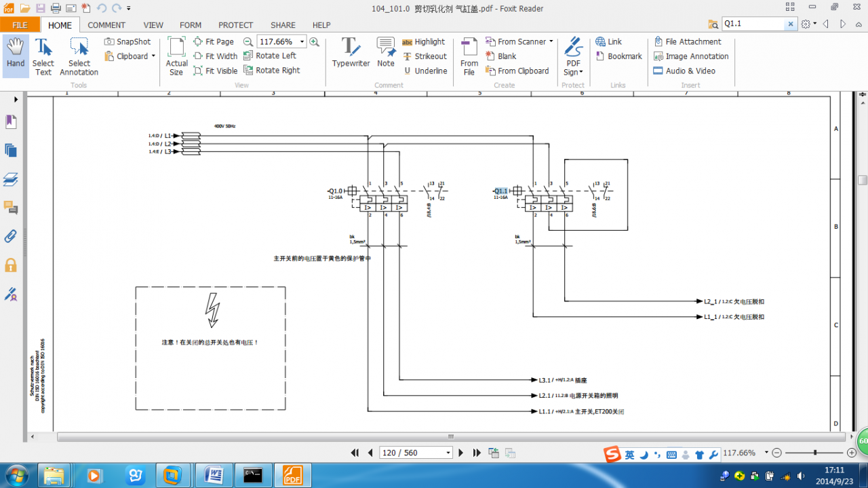Open the page number dropdown
This screenshot has width=868, height=488.
click(x=448, y=453)
